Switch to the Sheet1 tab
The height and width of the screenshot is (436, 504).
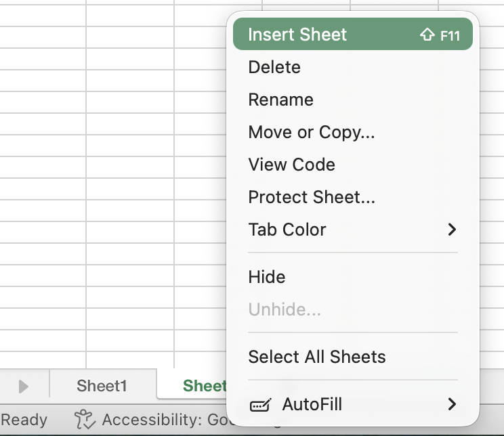click(x=102, y=386)
